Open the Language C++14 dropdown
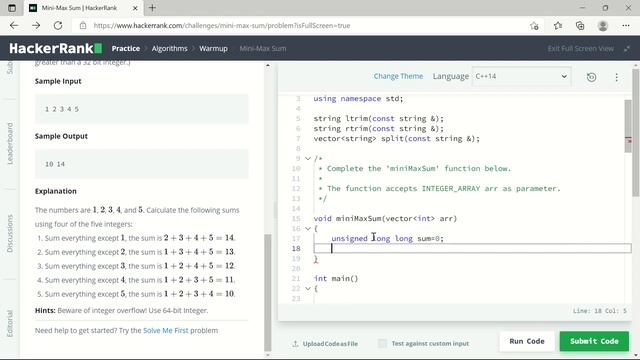This screenshot has height=360, width=640. tap(521, 76)
